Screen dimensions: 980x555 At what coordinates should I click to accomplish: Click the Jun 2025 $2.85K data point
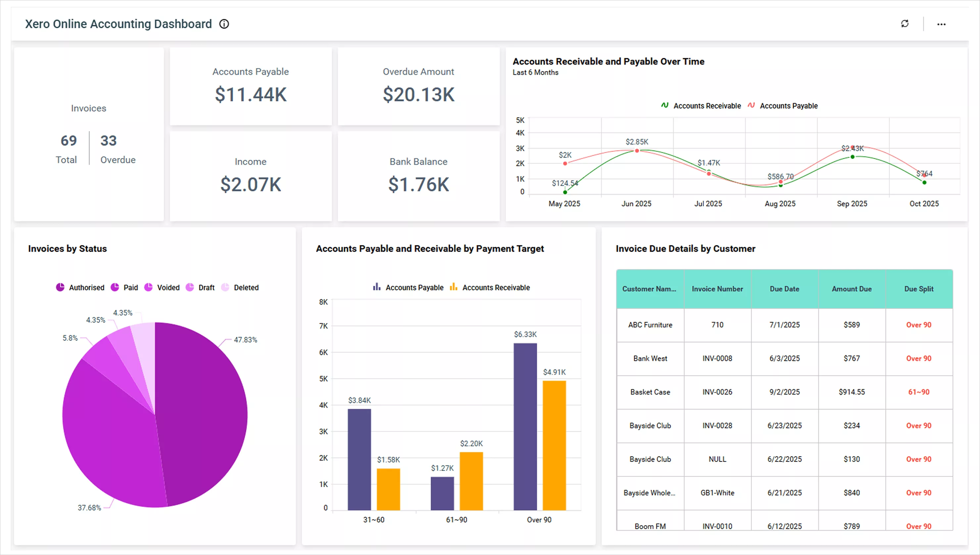(637, 151)
